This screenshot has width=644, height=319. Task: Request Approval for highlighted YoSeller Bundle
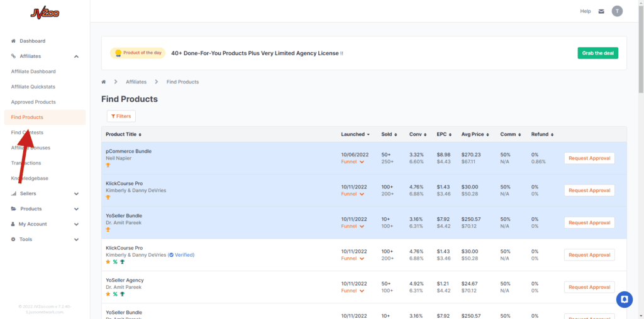click(589, 223)
